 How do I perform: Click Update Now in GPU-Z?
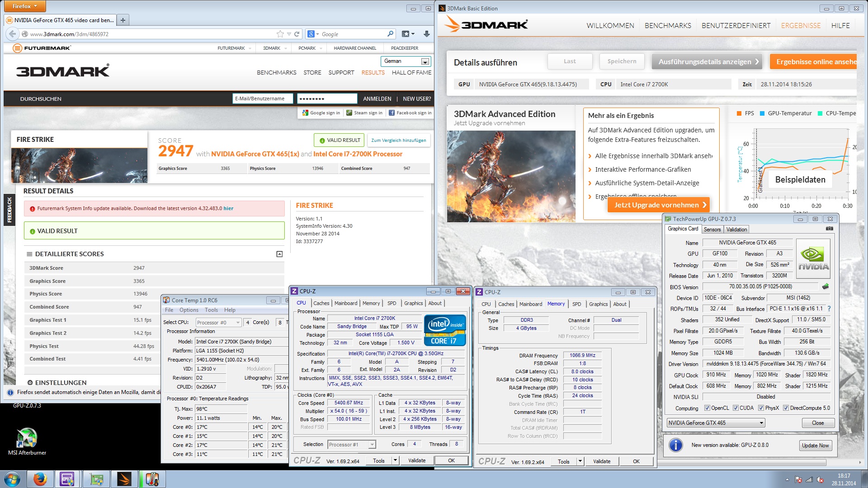(815, 446)
